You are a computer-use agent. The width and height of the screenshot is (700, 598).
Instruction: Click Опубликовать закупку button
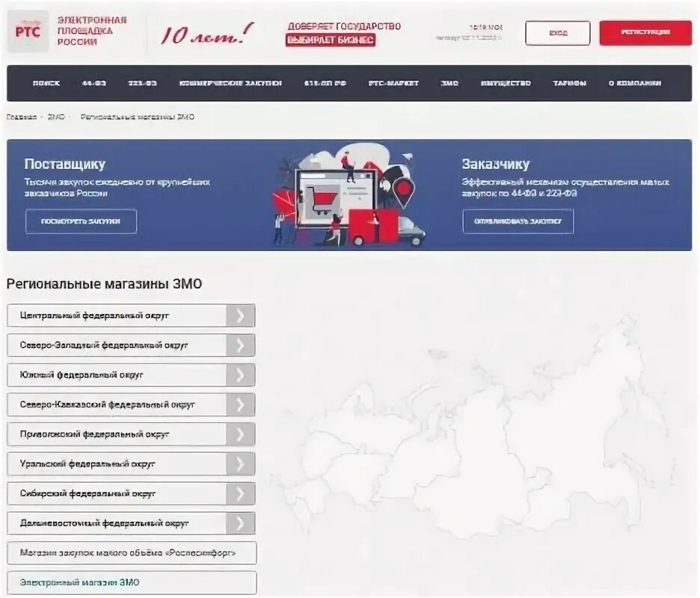click(518, 221)
